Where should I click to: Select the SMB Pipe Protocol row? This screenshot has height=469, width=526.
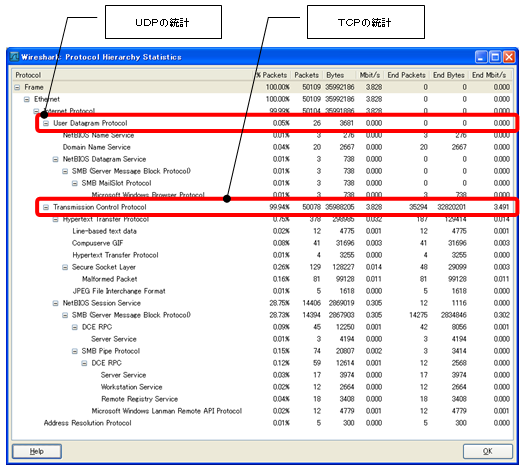pyautogui.click(x=262, y=351)
